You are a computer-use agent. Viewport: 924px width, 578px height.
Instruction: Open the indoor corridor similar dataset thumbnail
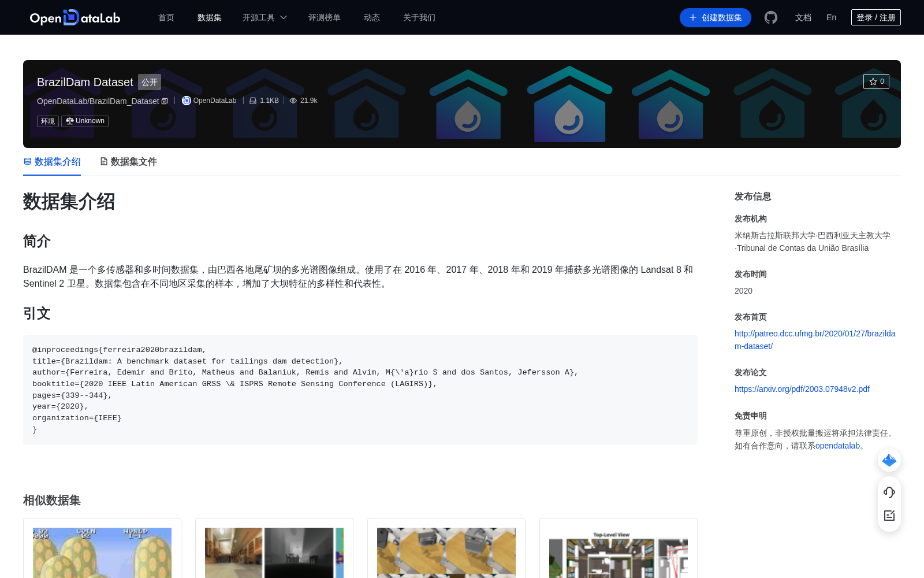[274, 553]
